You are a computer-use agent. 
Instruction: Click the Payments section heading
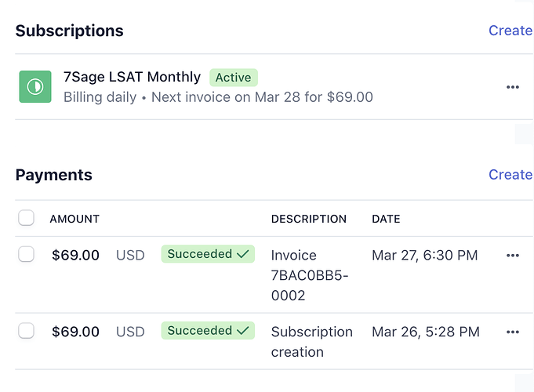click(54, 176)
